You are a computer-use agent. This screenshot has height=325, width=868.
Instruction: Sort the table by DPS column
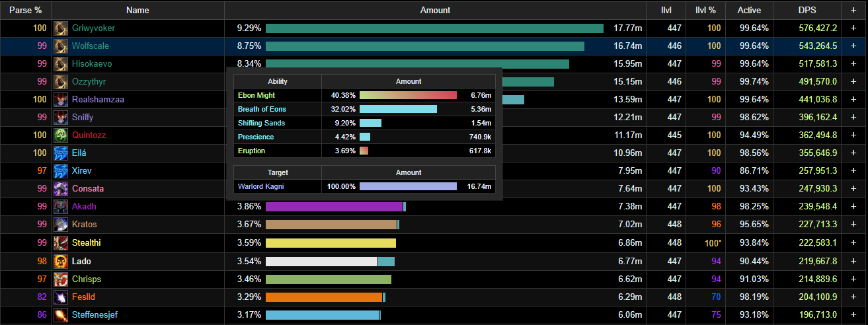[807, 11]
